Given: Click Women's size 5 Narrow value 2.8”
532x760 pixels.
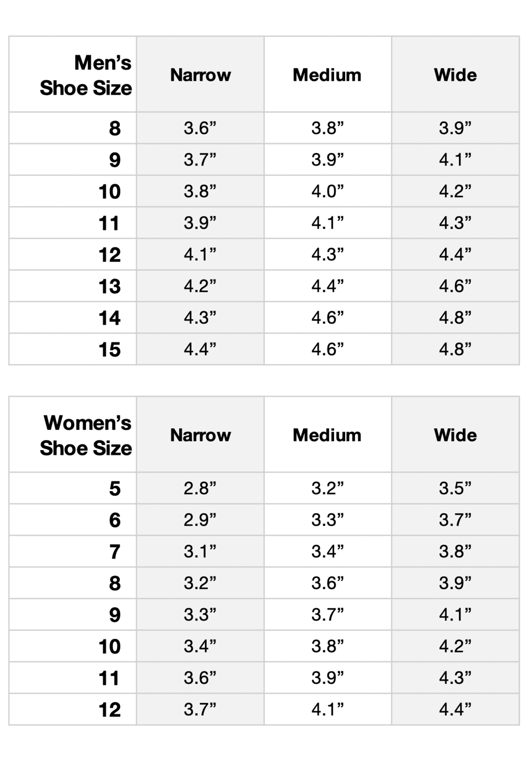Looking at the screenshot, I should 200,488.
